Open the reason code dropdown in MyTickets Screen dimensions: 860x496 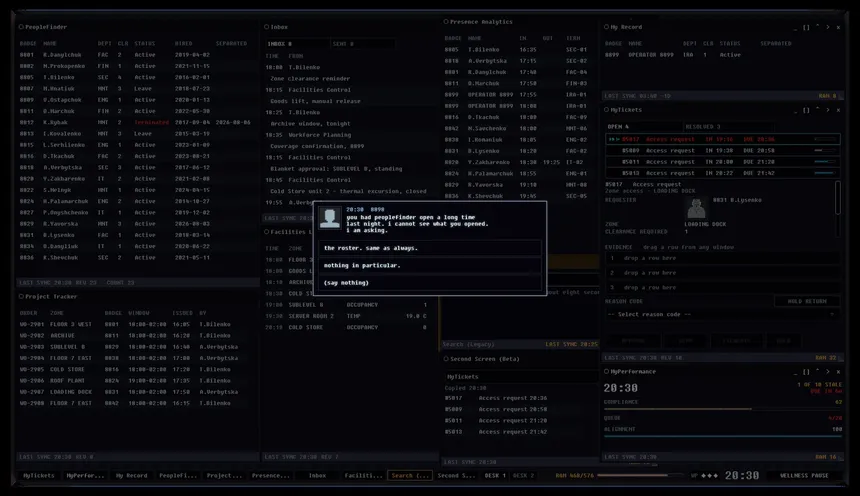coord(722,314)
